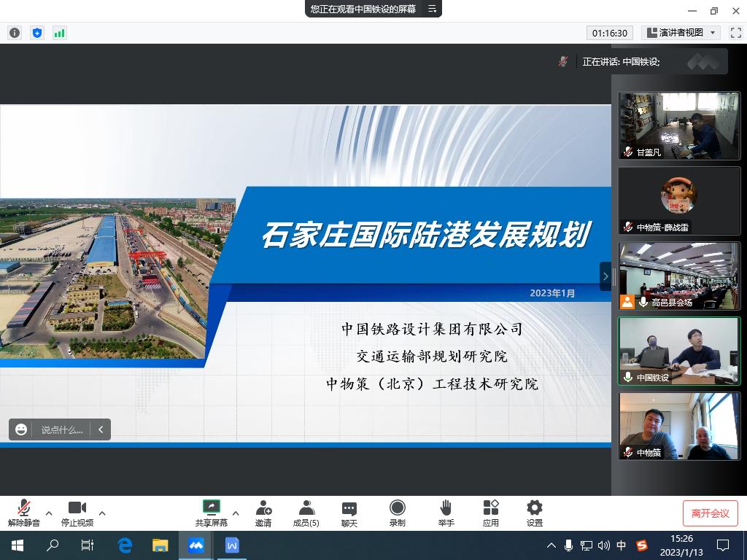The width and height of the screenshot is (747, 560).
Task: Collapse the chat input bar arrow
Action: pos(101,429)
